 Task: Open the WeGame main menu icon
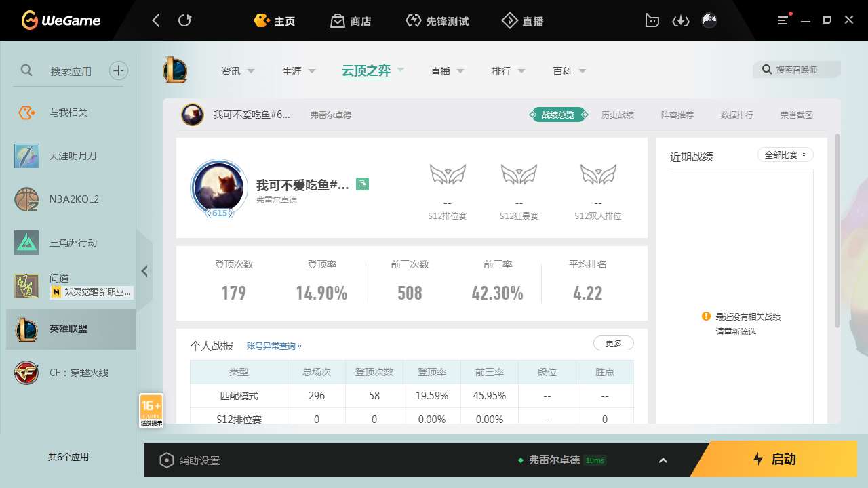click(x=783, y=20)
